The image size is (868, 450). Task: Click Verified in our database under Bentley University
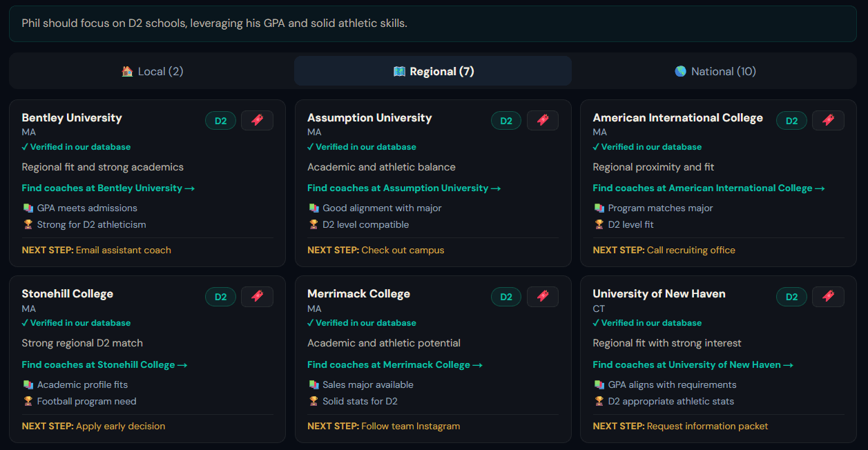tap(76, 147)
